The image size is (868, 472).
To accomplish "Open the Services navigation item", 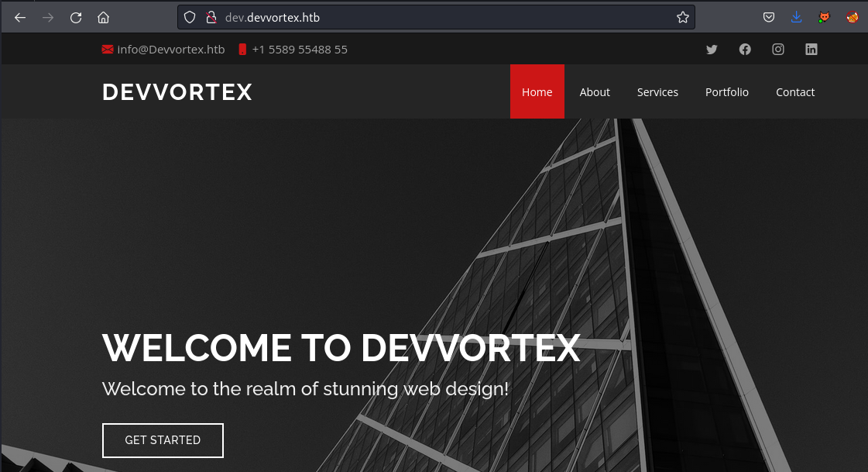I will [657, 91].
